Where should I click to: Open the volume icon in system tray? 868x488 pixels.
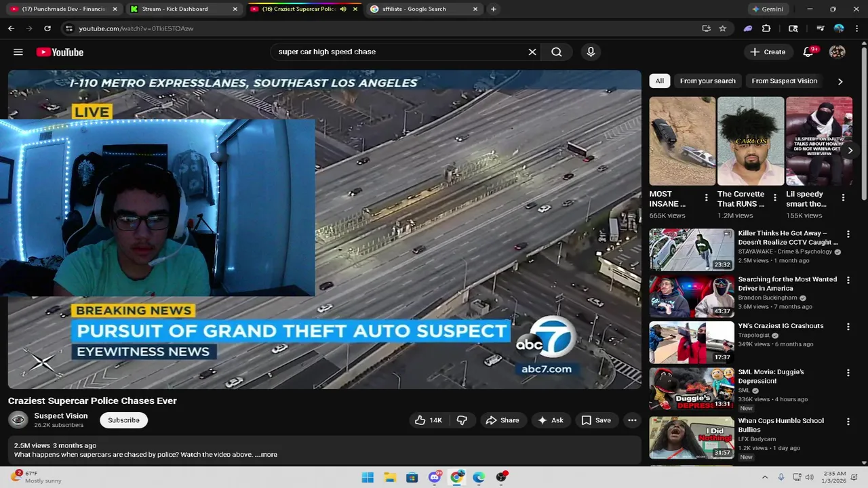point(809,477)
